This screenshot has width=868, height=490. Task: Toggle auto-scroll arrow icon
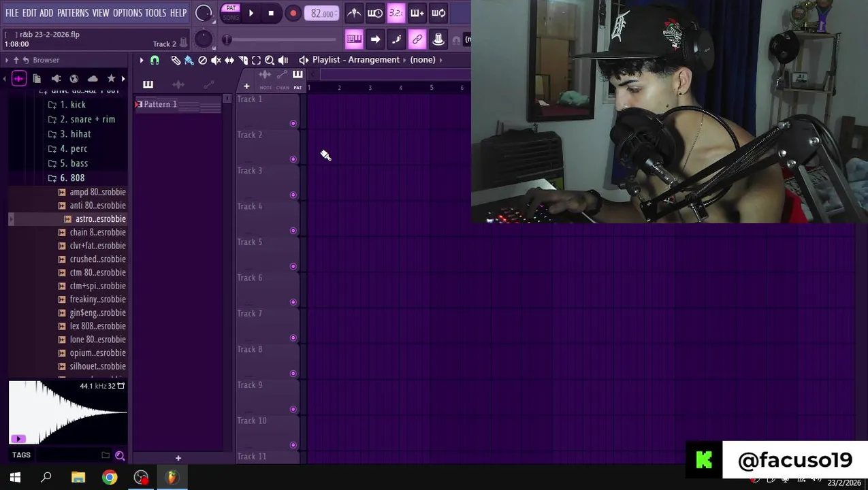click(375, 39)
